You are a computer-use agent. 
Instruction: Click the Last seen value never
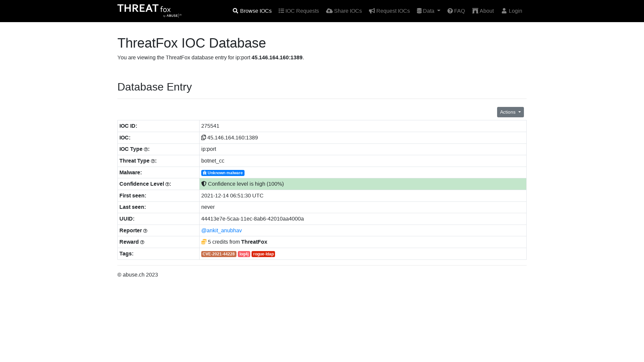208,207
